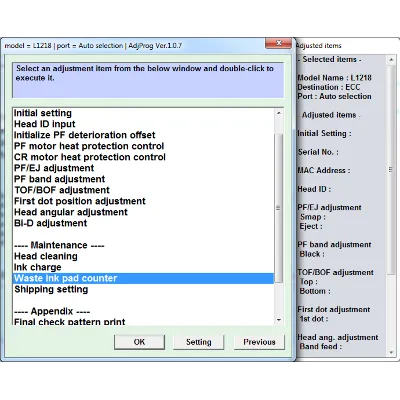Click Serial No. label in side panel

click(318, 152)
